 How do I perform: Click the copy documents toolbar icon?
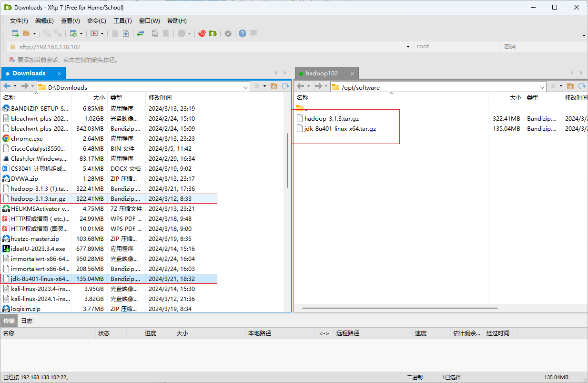point(155,33)
